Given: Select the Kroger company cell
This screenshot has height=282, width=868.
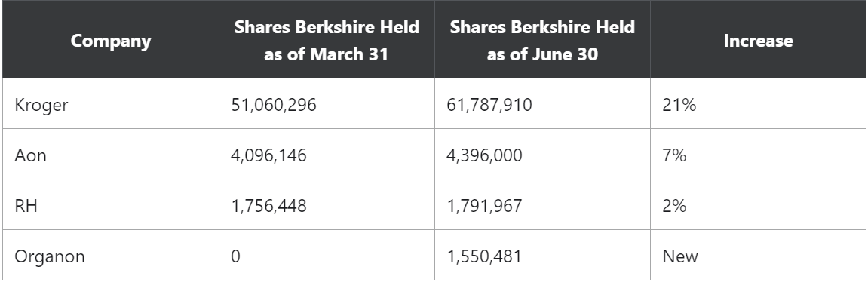Looking at the screenshot, I should coord(111,104).
